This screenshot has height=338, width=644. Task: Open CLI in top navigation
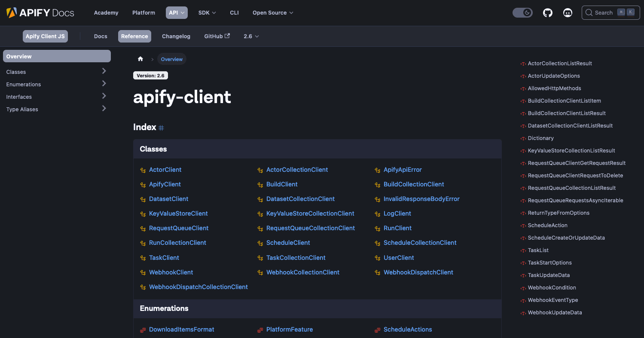(234, 12)
